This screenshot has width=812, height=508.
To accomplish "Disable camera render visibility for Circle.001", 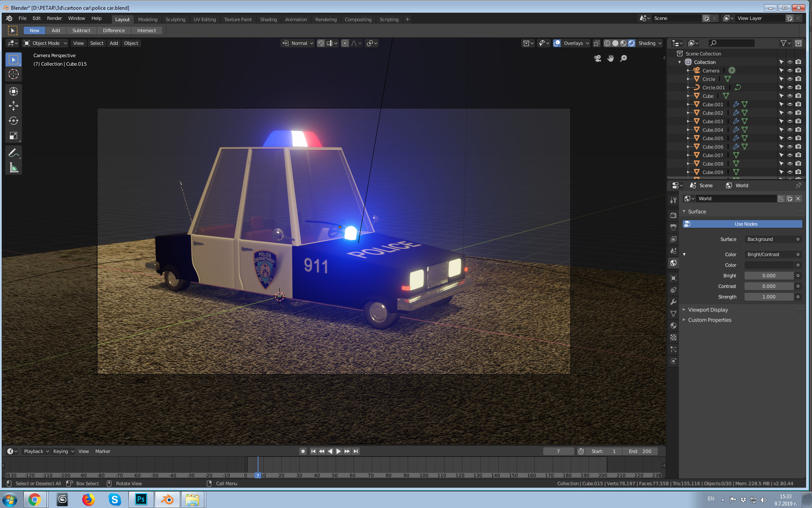I will point(798,87).
